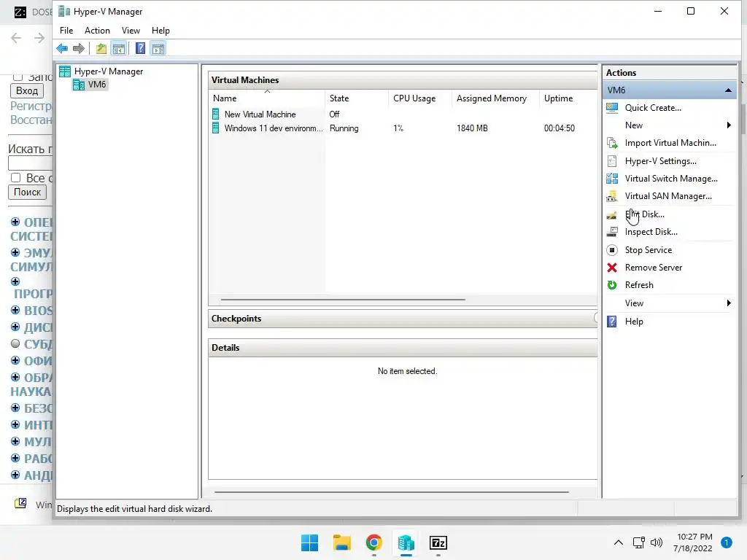Expand the МУЛ category plus icon
This screenshot has width=747, height=560.
pyautogui.click(x=15, y=441)
